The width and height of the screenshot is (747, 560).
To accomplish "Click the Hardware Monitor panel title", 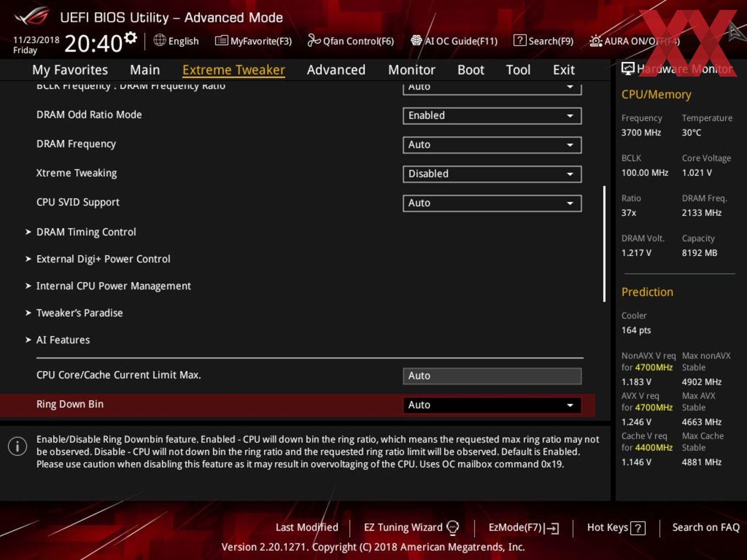I will click(685, 69).
